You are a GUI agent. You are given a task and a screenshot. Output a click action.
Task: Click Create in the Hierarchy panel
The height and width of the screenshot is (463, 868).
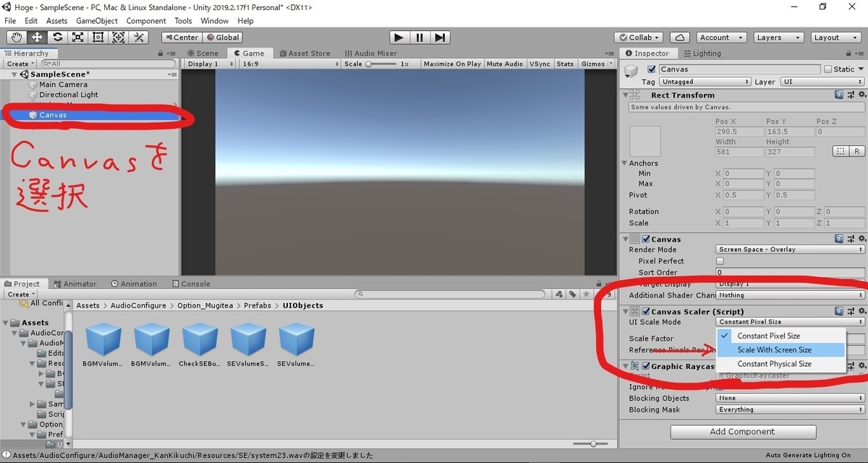(x=18, y=64)
